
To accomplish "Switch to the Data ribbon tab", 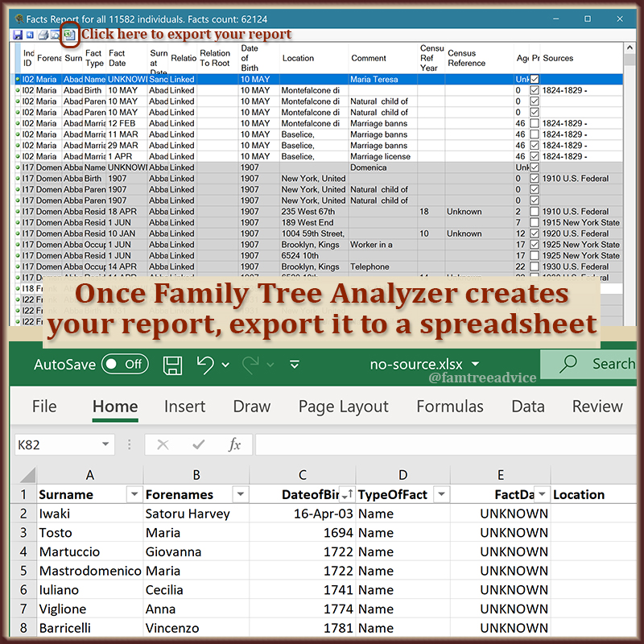I will (x=527, y=407).
